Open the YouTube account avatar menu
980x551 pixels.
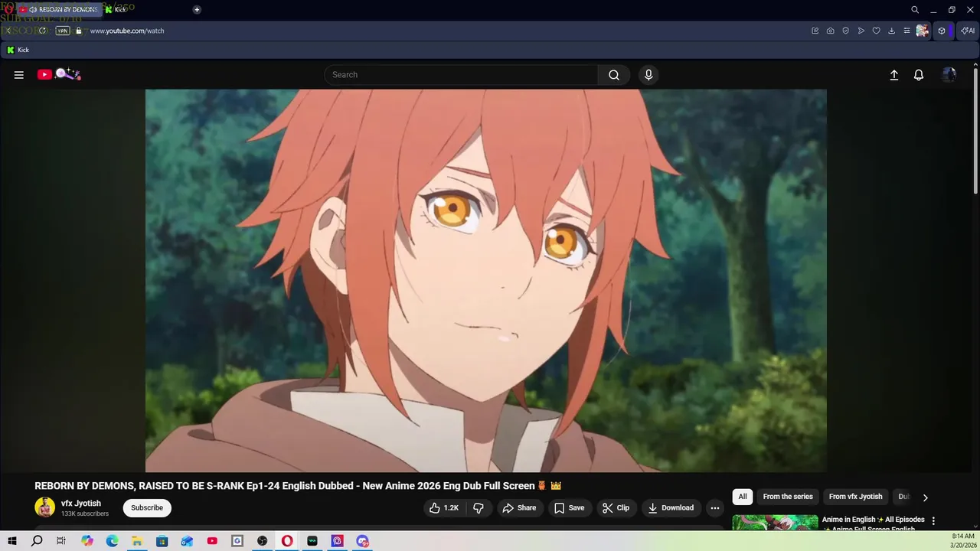click(949, 75)
